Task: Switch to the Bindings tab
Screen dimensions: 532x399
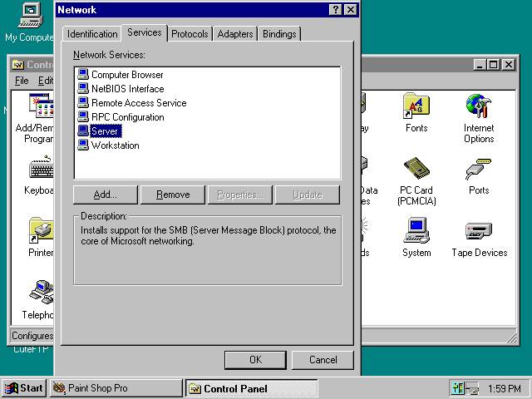Action: click(279, 34)
